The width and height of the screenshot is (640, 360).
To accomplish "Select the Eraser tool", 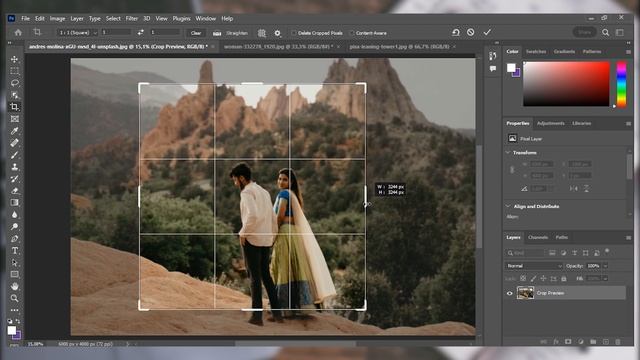I will coord(15,191).
